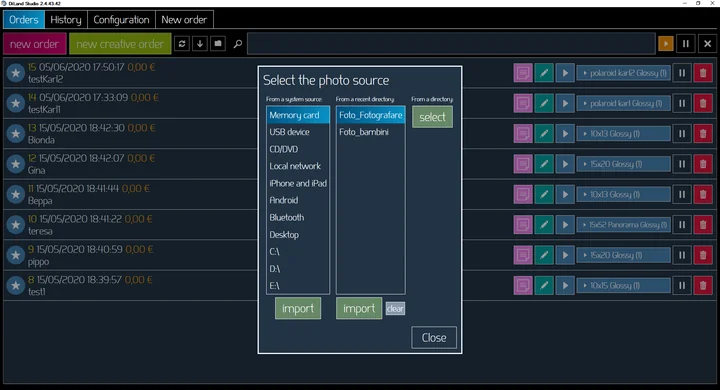Image resolution: width=720 pixels, height=390 pixels.
Task: Click the play icon on the testKarl2 row
Action: tap(565, 73)
